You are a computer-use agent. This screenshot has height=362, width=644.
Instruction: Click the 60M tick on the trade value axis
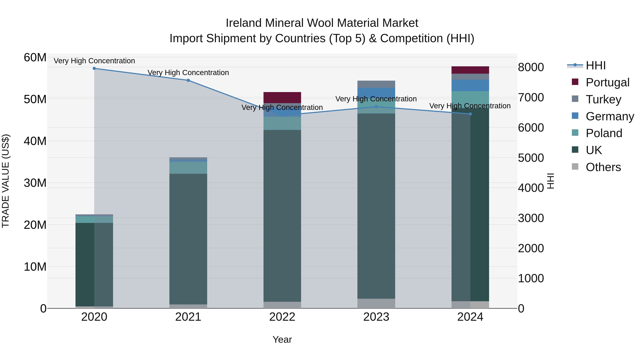click(x=35, y=57)
